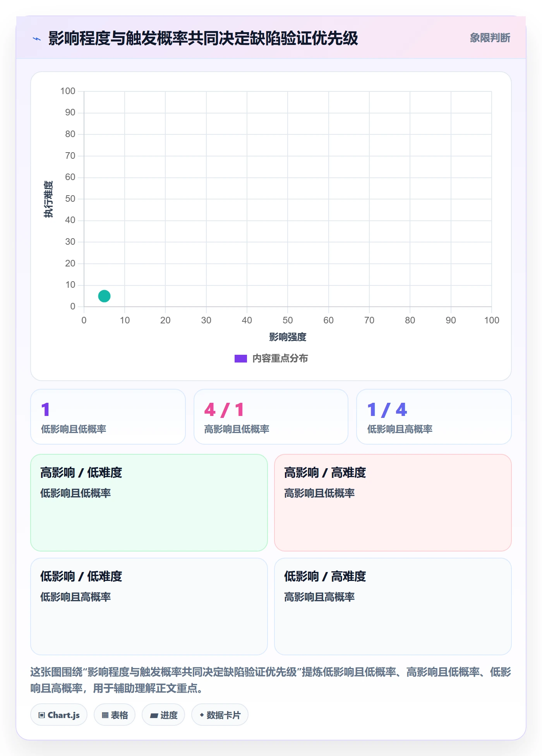Toggle the 内容重点分布 legend swatch
This screenshot has height=756, width=542.
click(x=240, y=359)
